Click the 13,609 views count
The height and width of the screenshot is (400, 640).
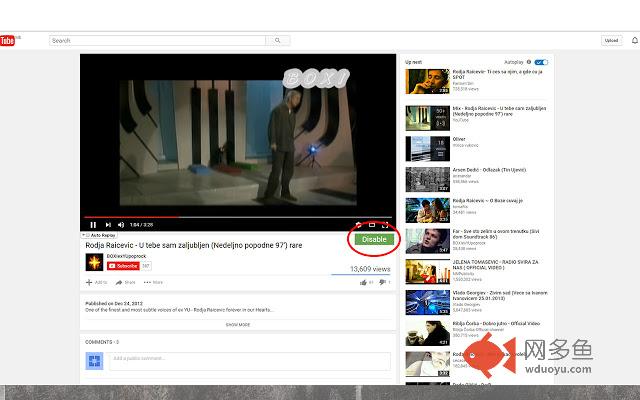coord(370,269)
